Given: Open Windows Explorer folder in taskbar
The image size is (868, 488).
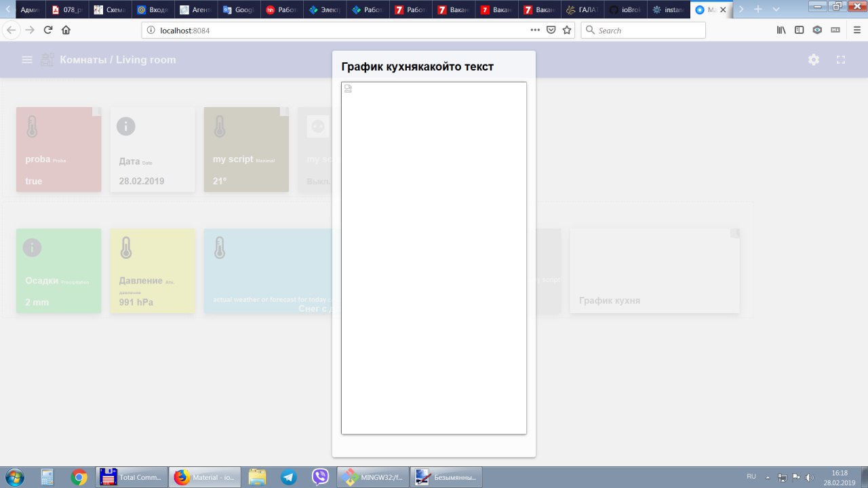Looking at the screenshot, I should pyautogui.click(x=257, y=477).
